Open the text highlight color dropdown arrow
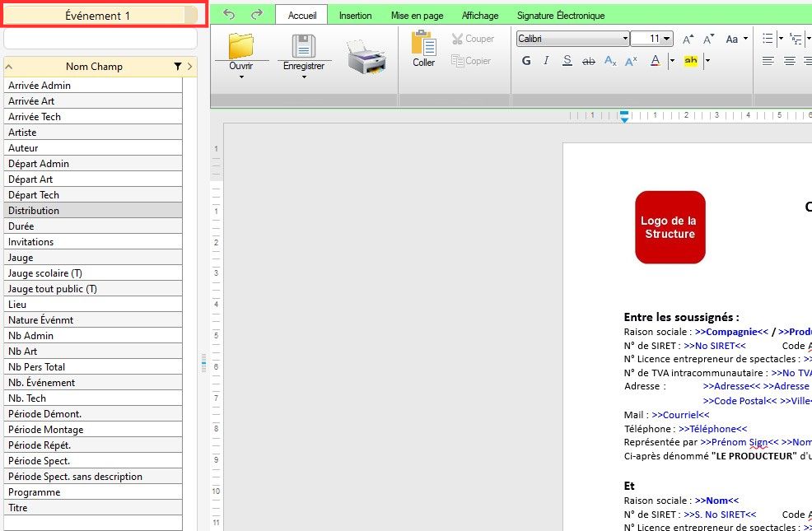Viewport: 812px width, 531px height. 707,61
